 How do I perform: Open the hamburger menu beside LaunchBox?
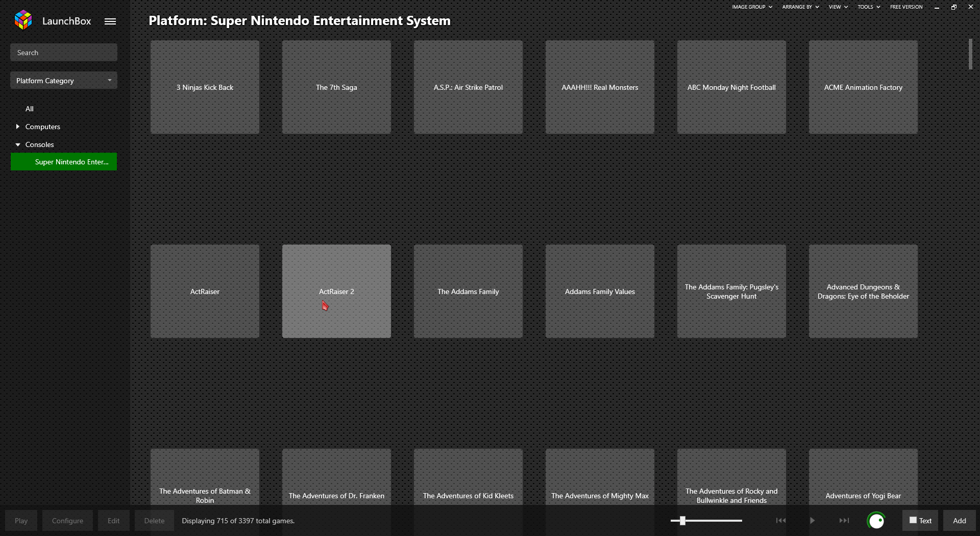click(110, 21)
